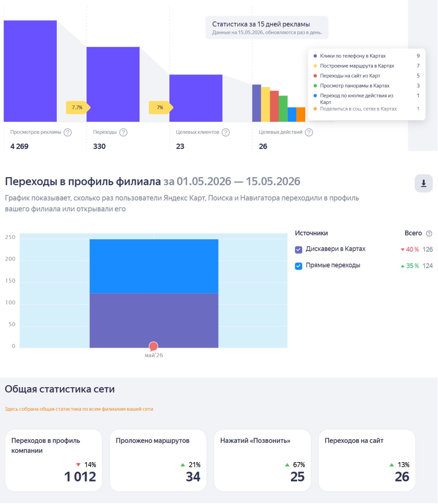This screenshot has width=438, height=504.
Task: Click the 35 % increase indicator
Action: [410, 266]
